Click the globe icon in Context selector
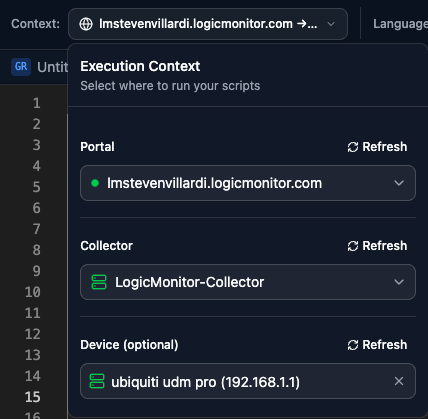428x419 pixels. click(86, 24)
